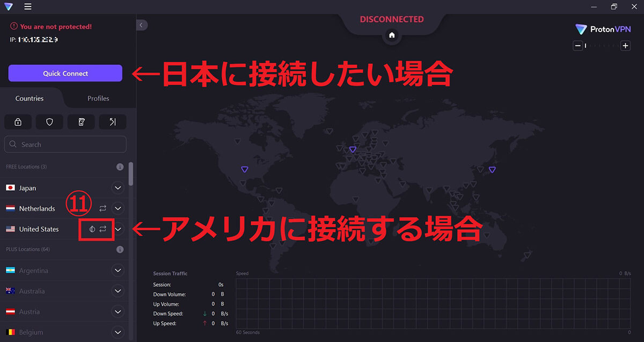This screenshot has height=342, width=644.
Task: Click the Proton VPN logo above the zoom control
Action: coord(602,30)
